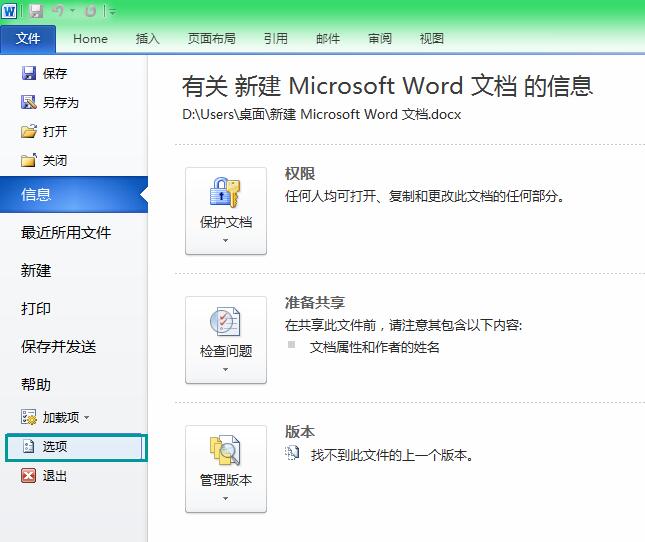Click the Undo icon in quick access toolbar
Viewport: 645px width, 542px height.
58,11
